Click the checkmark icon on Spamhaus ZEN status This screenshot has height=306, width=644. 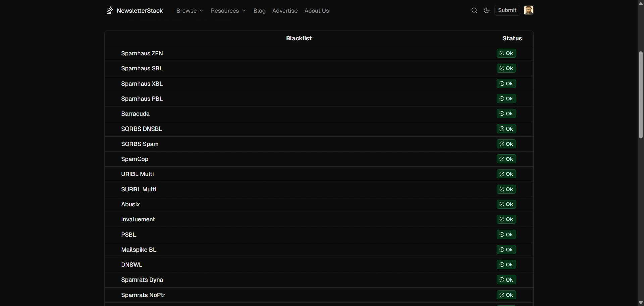[502, 53]
